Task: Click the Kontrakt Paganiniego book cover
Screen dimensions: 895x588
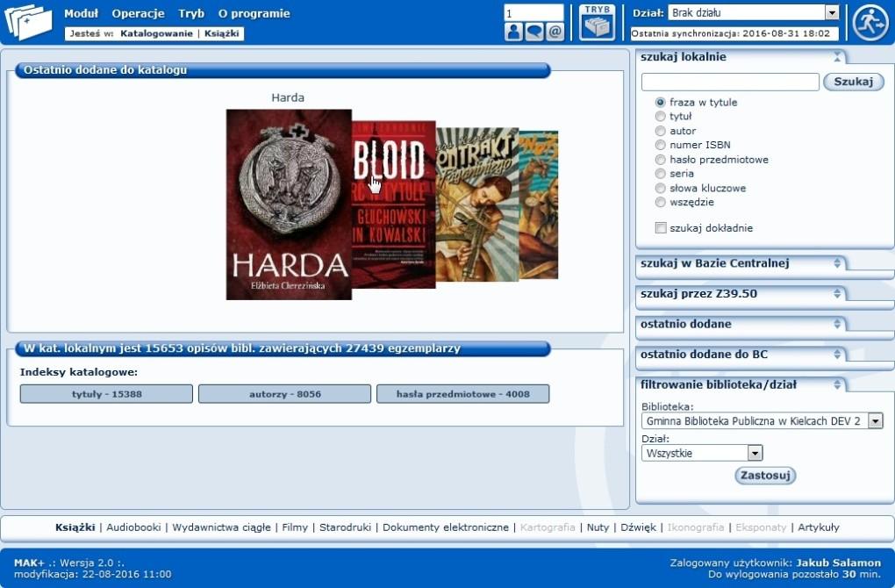Action: click(477, 204)
